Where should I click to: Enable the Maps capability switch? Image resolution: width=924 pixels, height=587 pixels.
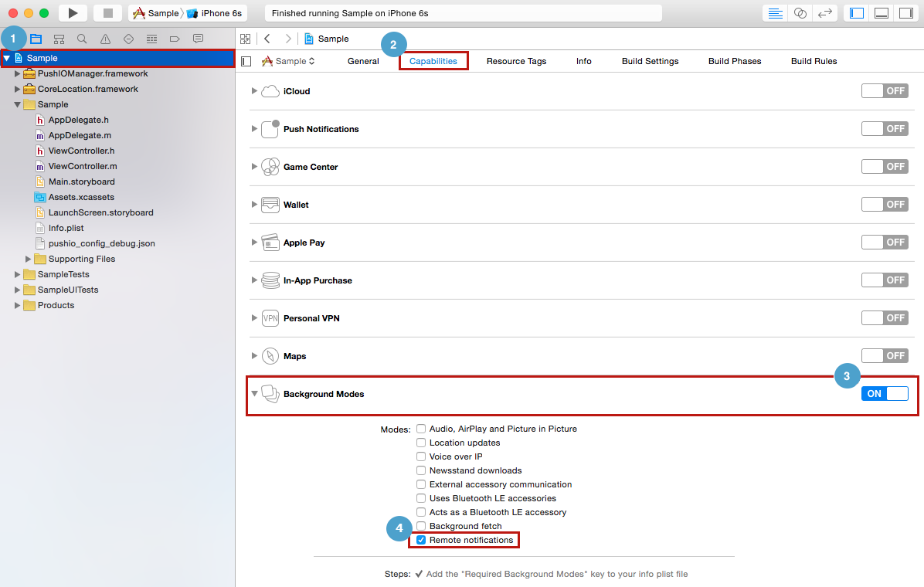pyautogui.click(x=885, y=355)
